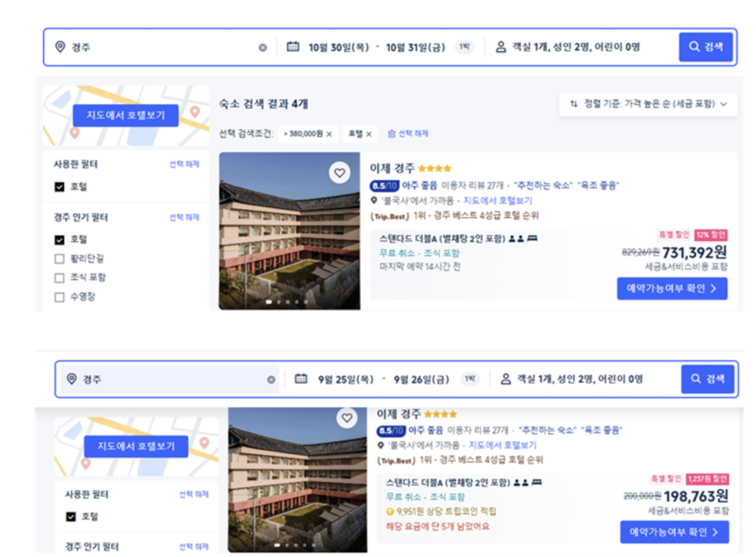756x557 pixels.
Task: Open the 지도에서 호텔보기 map button
Action: coord(125,115)
